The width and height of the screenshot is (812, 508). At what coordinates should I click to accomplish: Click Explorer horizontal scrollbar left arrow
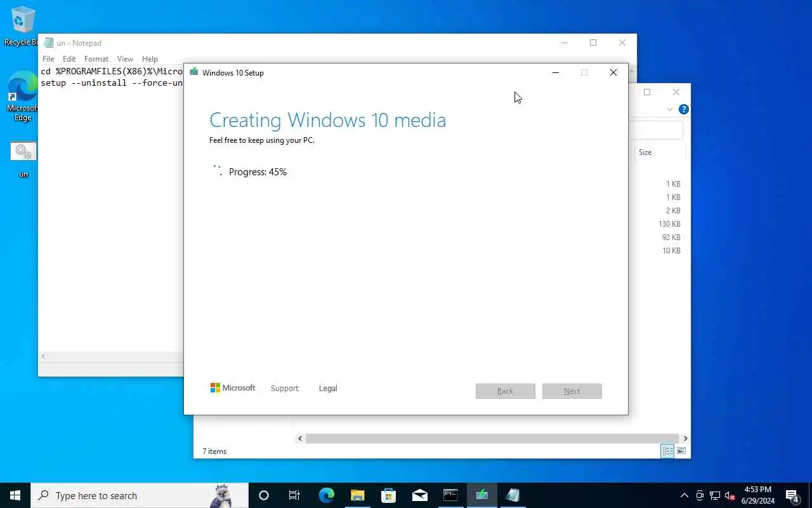click(301, 438)
